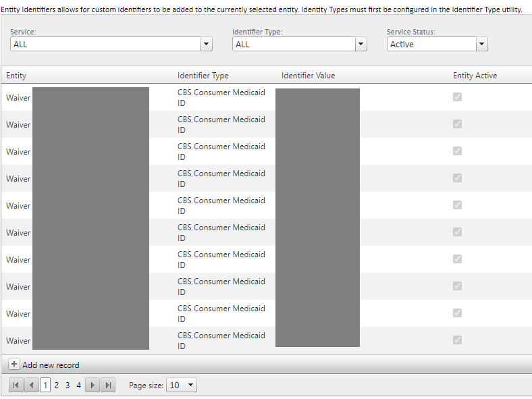Open the Service Status dropdown arrow
Screen dimensions: 532x399
(x=482, y=44)
